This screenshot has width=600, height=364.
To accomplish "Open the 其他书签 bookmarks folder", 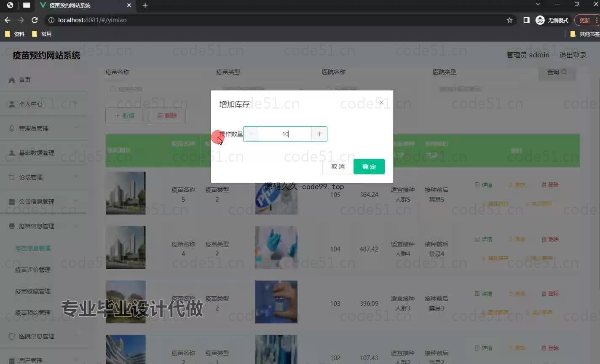I will 585,34.
